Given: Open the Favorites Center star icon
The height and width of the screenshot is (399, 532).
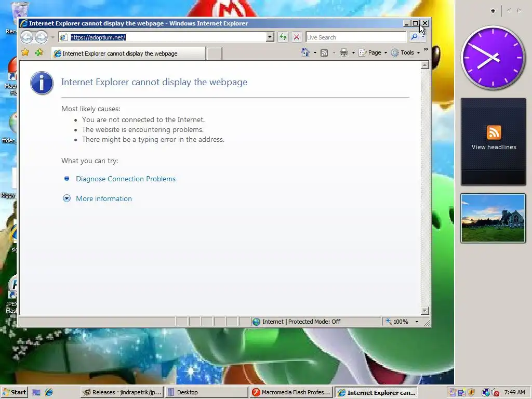Looking at the screenshot, I should [25, 52].
